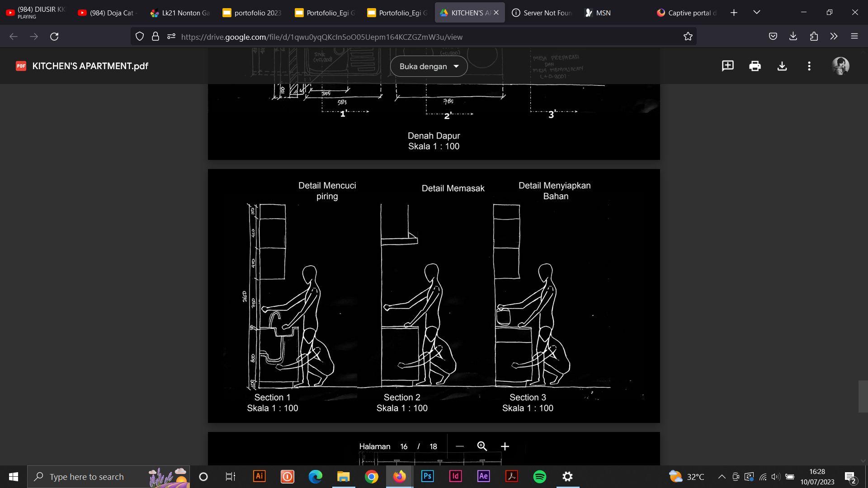Click the Google account avatar

[840, 66]
